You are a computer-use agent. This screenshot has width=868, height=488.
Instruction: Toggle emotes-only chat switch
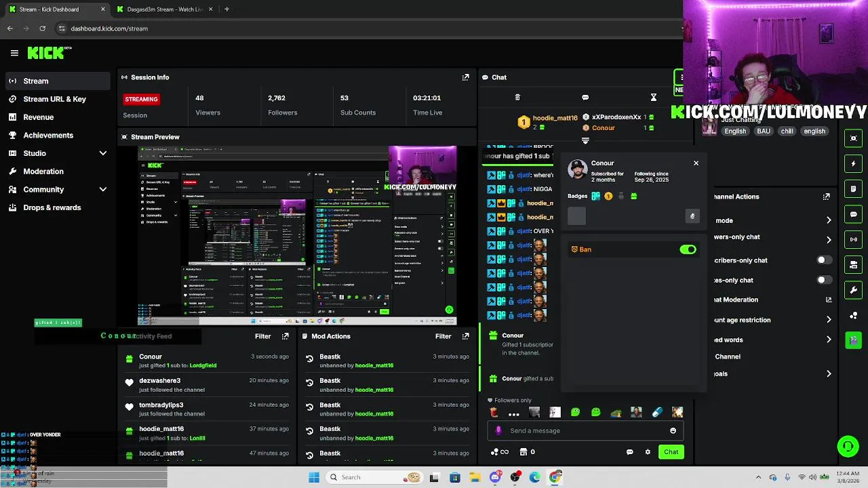tap(823, 280)
